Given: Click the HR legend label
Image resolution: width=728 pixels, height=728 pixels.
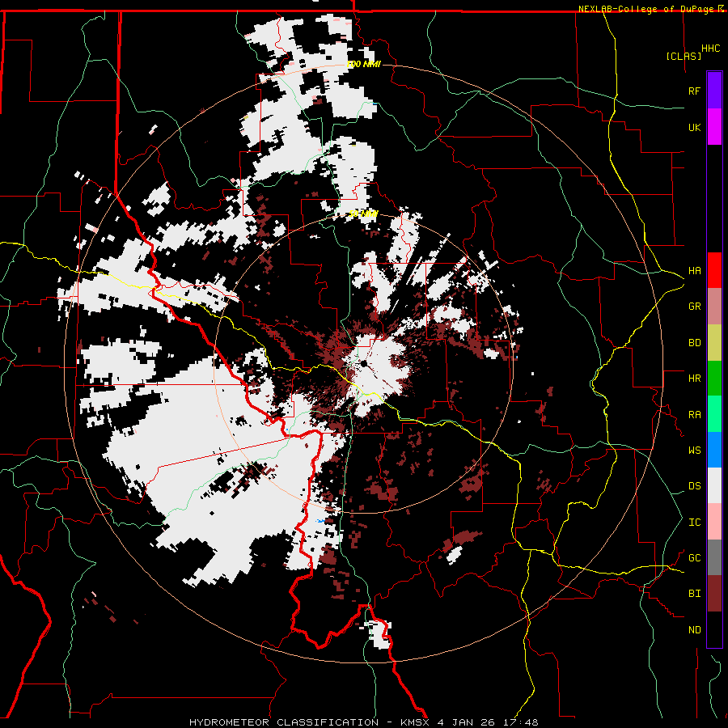Looking at the screenshot, I should (x=694, y=379).
